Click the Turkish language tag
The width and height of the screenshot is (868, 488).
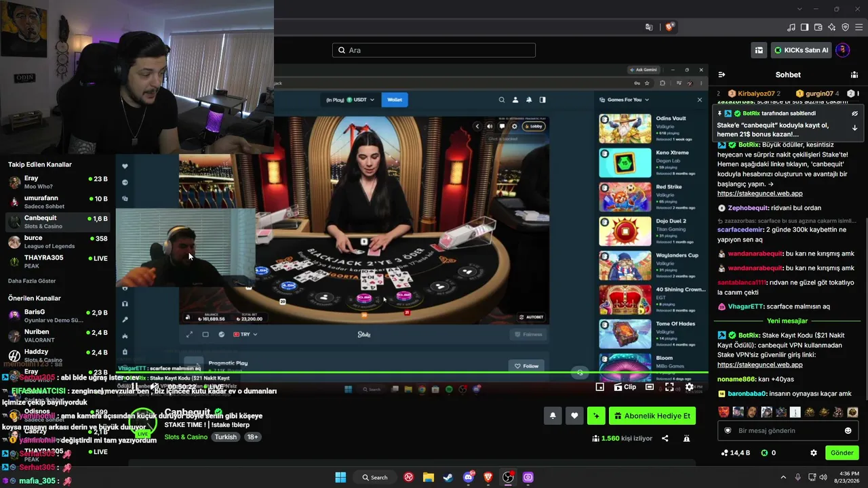(226, 437)
